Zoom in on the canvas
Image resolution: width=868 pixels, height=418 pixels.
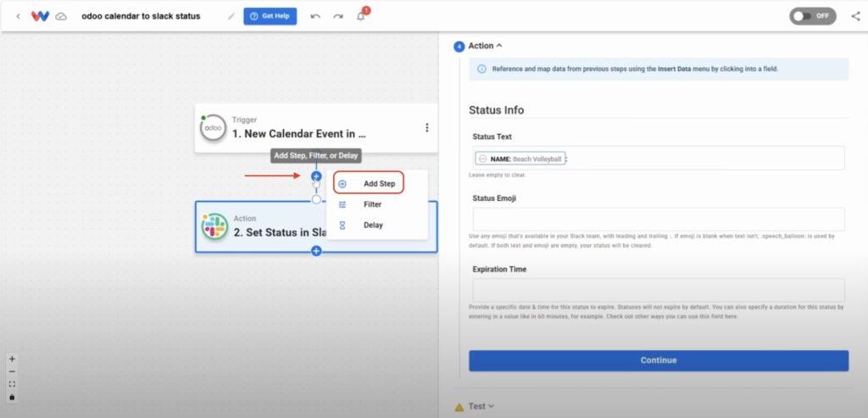click(x=12, y=359)
